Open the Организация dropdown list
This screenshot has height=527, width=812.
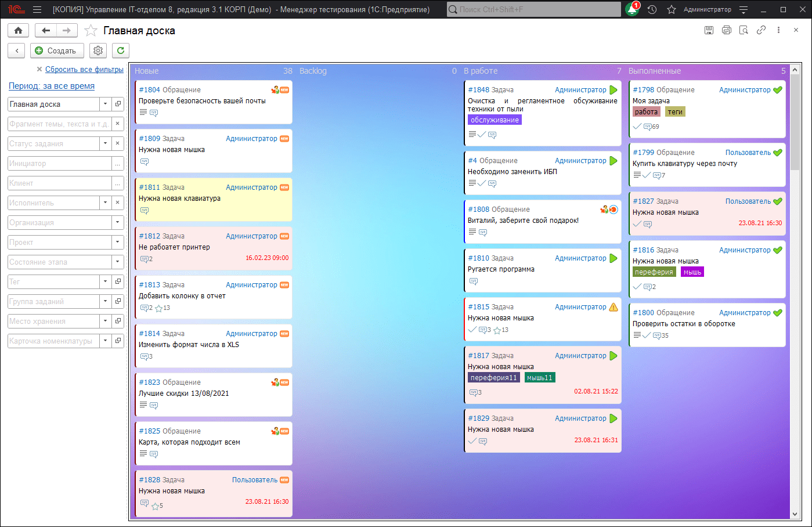pyautogui.click(x=118, y=223)
